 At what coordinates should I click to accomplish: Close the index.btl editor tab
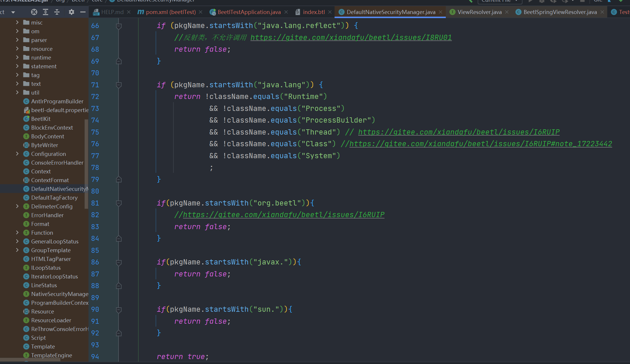[330, 12]
